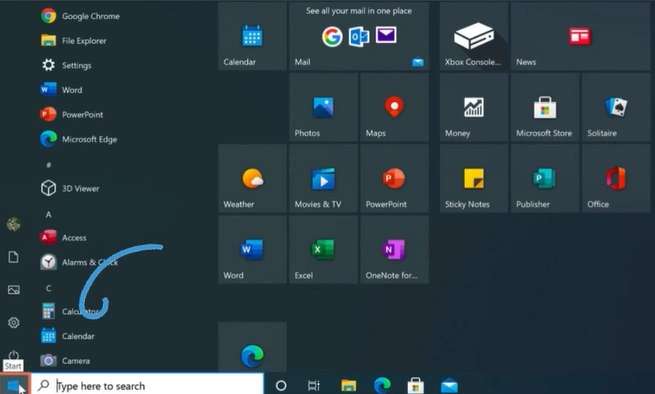Screen dimensions: 655x394
Task: Open the Sticky Notes tile
Action: pos(474,178)
